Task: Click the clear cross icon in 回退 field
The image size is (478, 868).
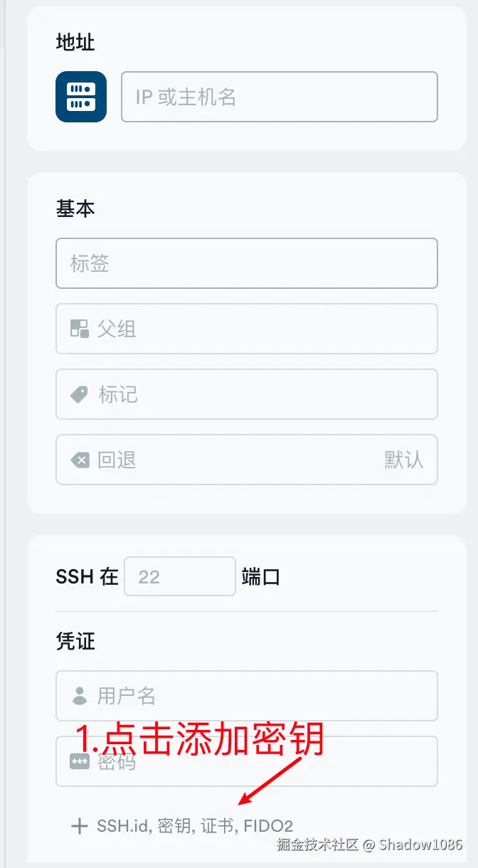Action: tap(80, 460)
